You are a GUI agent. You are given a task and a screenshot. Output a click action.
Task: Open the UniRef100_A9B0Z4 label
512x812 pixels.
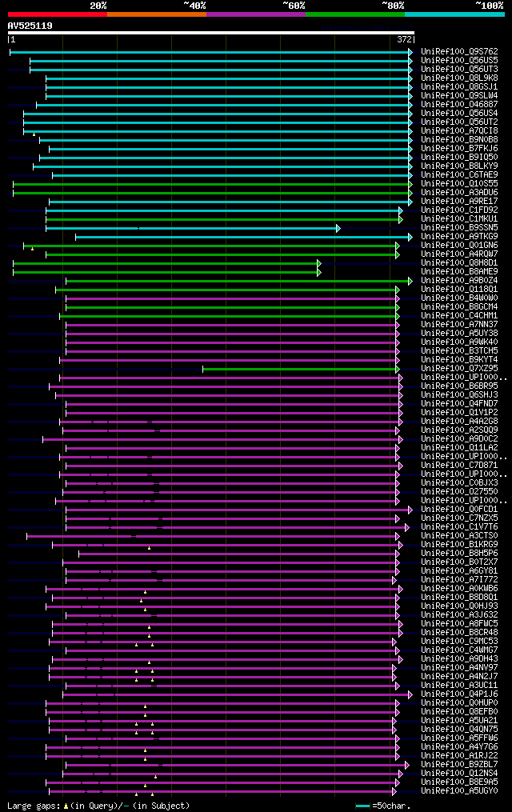(x=460, y=281)
